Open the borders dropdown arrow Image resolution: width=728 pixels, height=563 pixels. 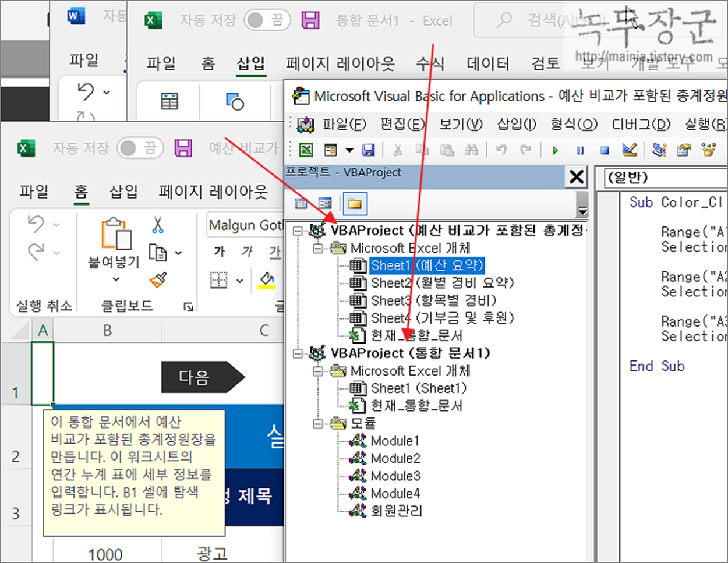[239, 281]
